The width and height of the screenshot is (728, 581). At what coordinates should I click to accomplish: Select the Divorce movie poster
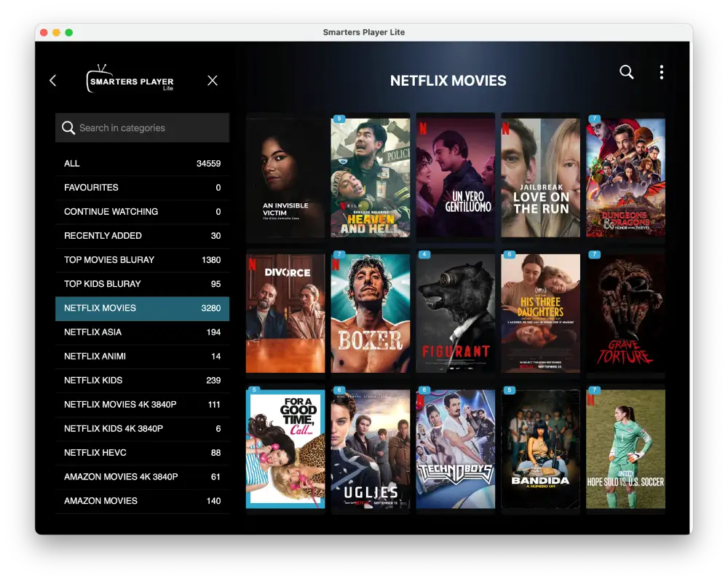(x=285, y=314)
